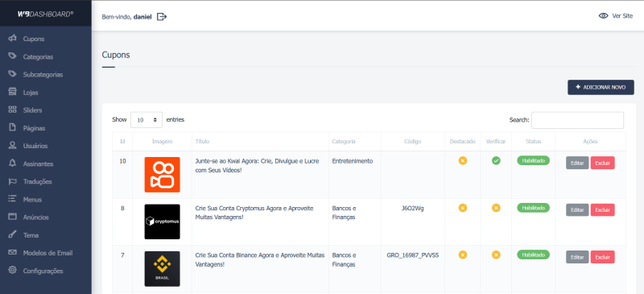644x294 pixels.
Task: Open the Categorias menu item
Action: click(38, 56)
